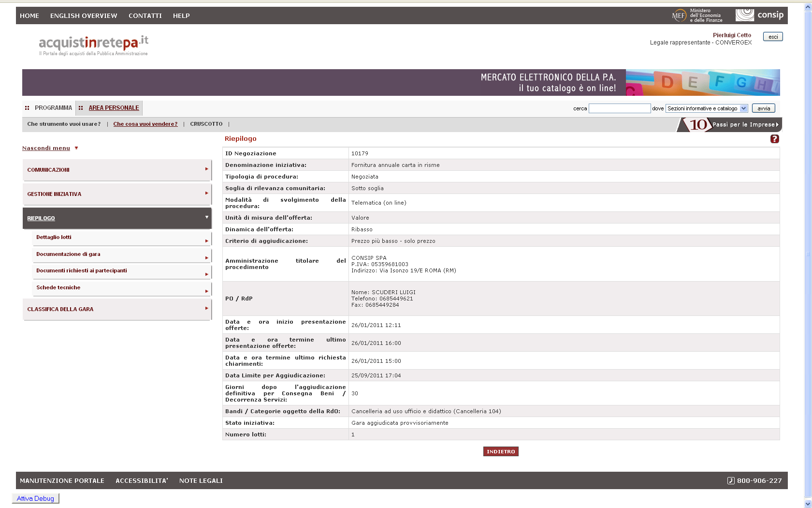Screen dimensions: 812x508
Task: Open Documenti richiesti ai partecipanti item
Action: (x=122, y=271)
